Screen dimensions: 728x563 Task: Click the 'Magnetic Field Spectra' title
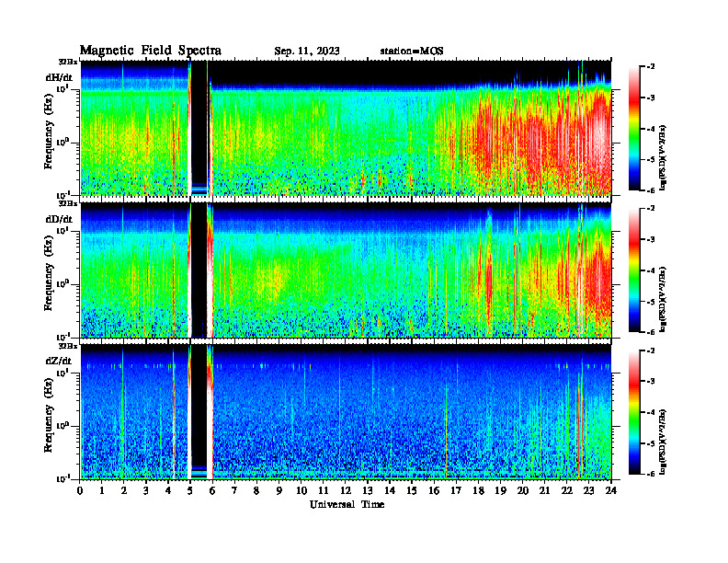151,51
